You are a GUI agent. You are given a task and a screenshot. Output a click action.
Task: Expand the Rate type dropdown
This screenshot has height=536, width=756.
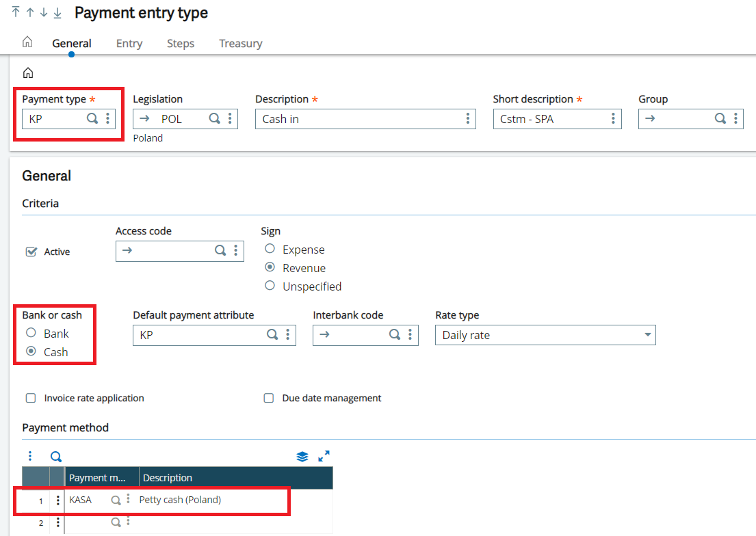[x=647, y=335]
